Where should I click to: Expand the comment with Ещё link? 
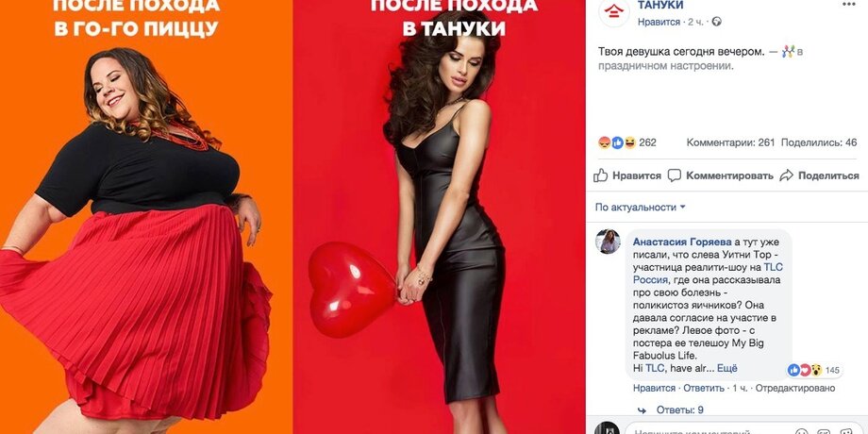pos(727,368)
